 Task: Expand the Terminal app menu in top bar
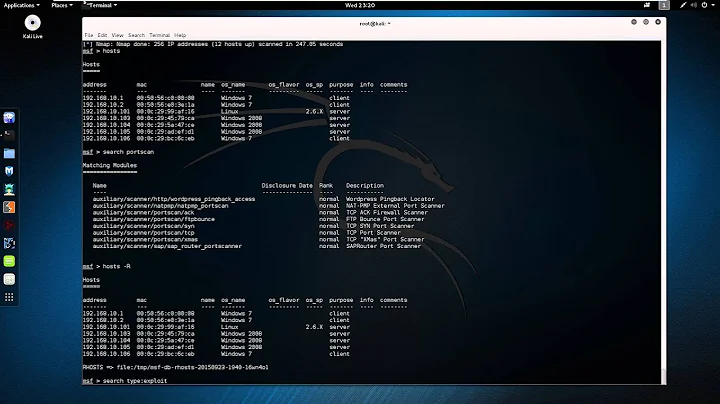tap(101, 5)
